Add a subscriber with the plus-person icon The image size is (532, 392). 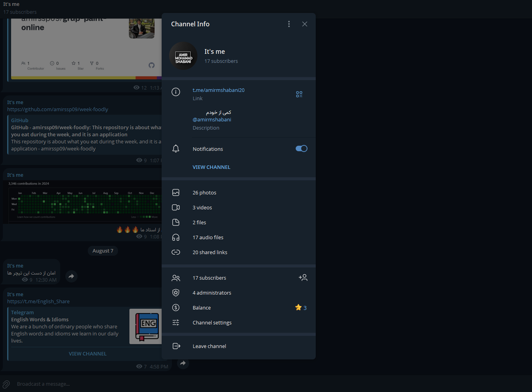(303, 278)
